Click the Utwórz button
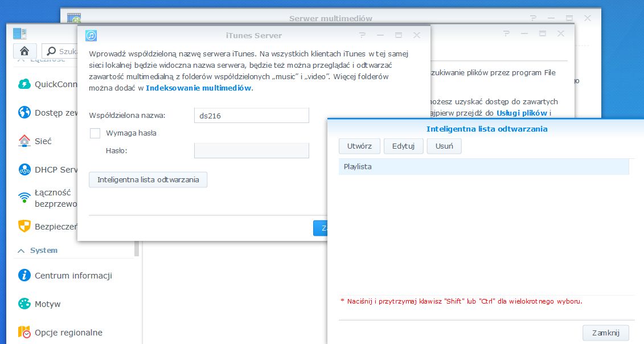Image resolution: width=644 pixels, height=344 pixels. point(359,146)
